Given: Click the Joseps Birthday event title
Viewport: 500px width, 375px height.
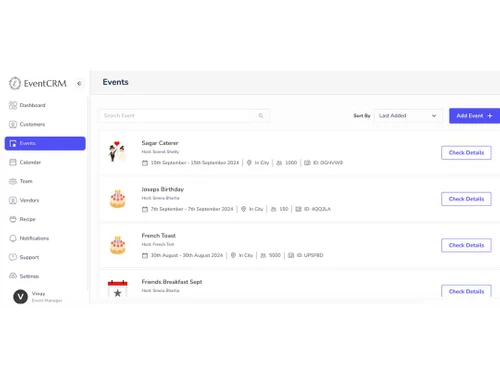Looking at the screenshot, I should pyautogui.click(x=163, y=189).
